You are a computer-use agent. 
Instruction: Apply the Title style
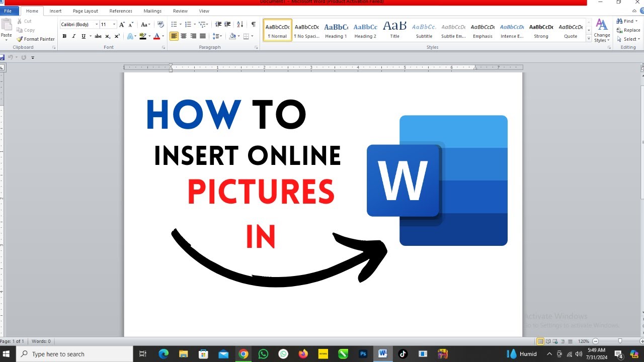(395, 30)
